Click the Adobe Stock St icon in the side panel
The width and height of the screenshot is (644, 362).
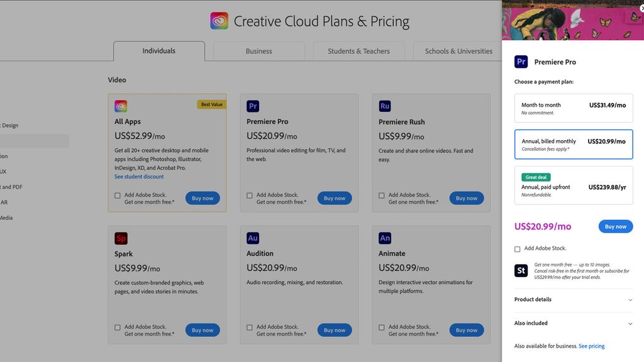coord(520,270)
